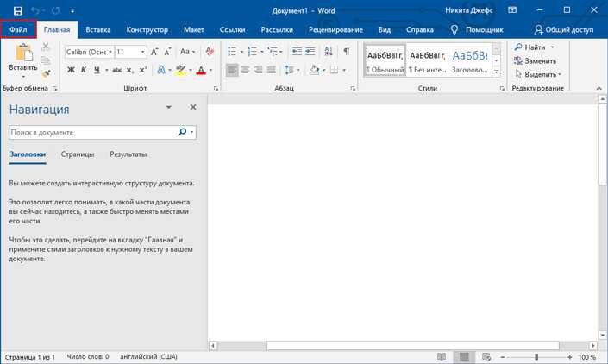Viewport: 608px width, 364px height.
Task: Click the Помощник lightbulb helper
Action: tap(477, 29)
